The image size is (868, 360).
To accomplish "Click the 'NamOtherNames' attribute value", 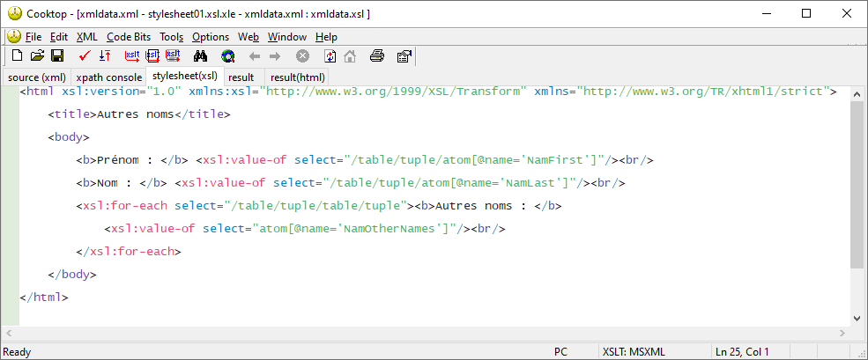I will (x=391, y=228).
